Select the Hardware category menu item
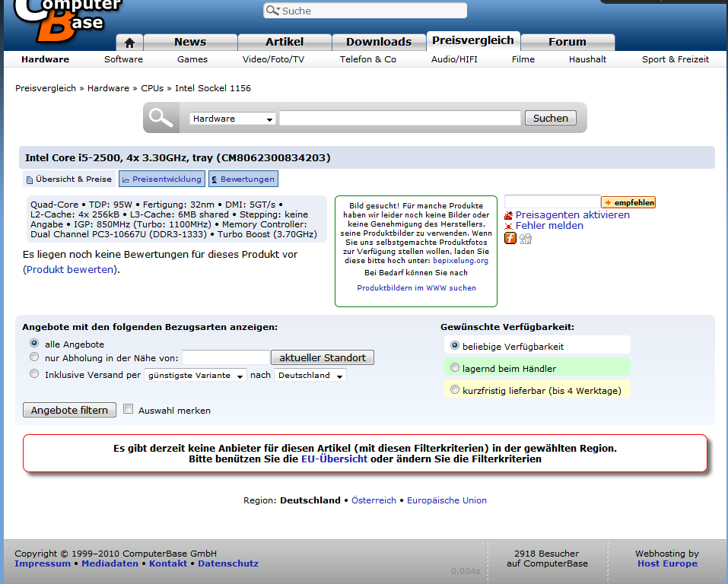 tap(45, 59)
